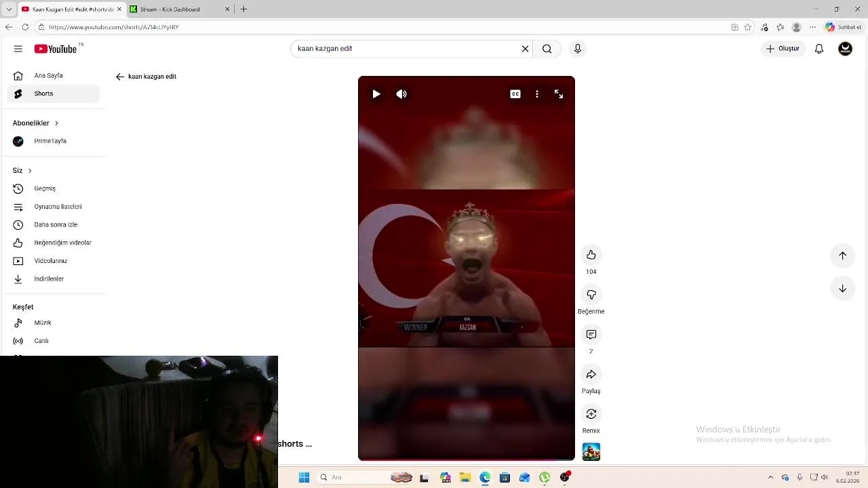Screen dimensions: 868x488
Task: Open Microsoft Edge from the taskbar
Action: (x=485, y=477)
